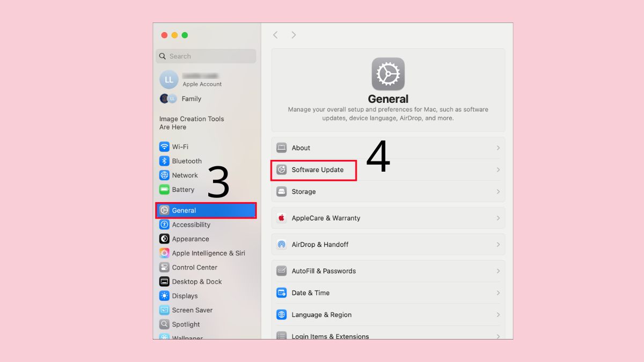The image size is (644, 362).
Task: Select Bluetooth label in sidebar
Action: (187, 161)
